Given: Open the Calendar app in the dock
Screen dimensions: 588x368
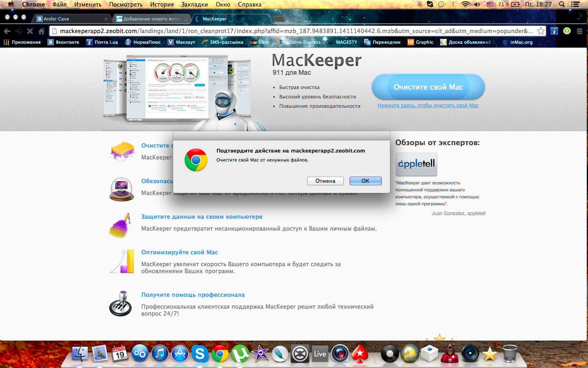Looking at the screenshot, I should click(x=120, y=353).
